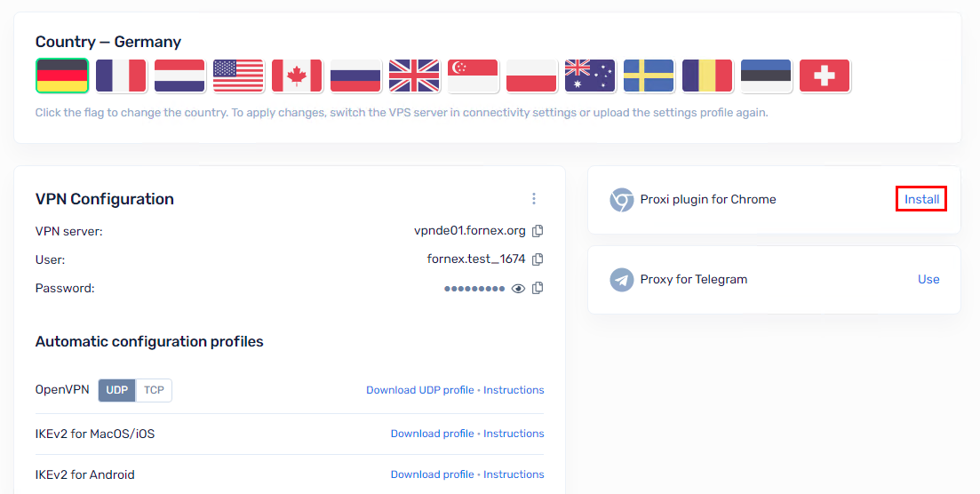Select the Romania flag

[x=707, y=76]
